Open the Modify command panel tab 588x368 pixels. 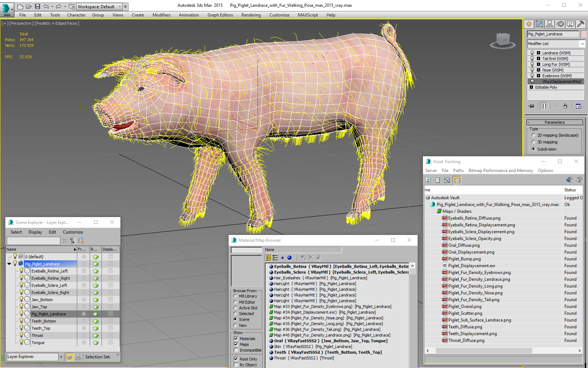coord(539,24)
